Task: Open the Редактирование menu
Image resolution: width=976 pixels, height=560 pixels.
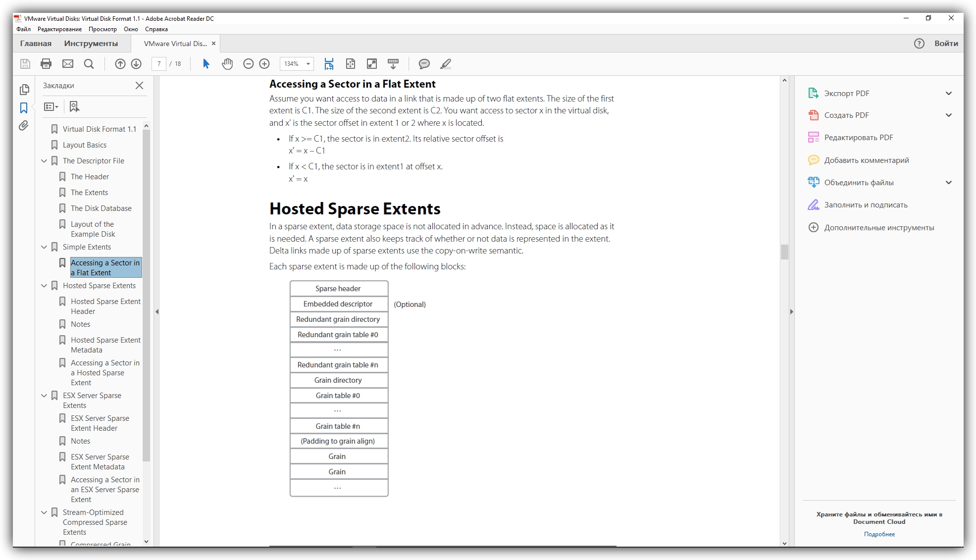Action: pyautogui.click(x=59, y=30)
